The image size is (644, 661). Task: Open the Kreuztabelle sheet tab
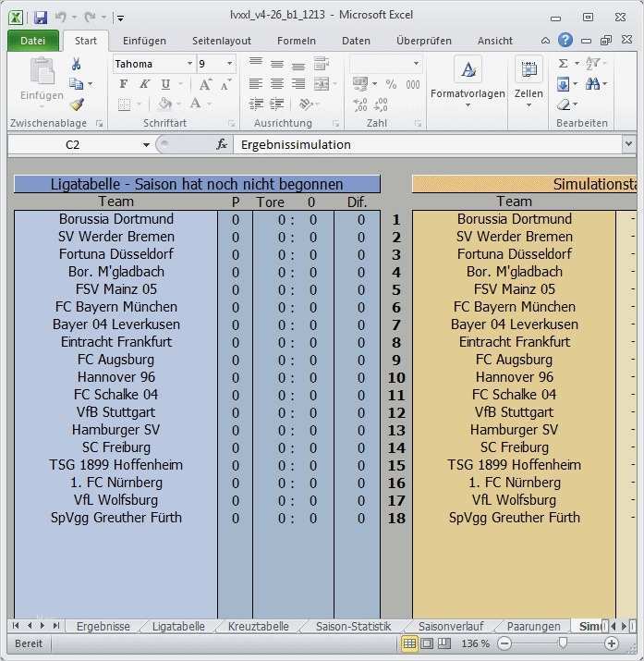click(258, 627)
